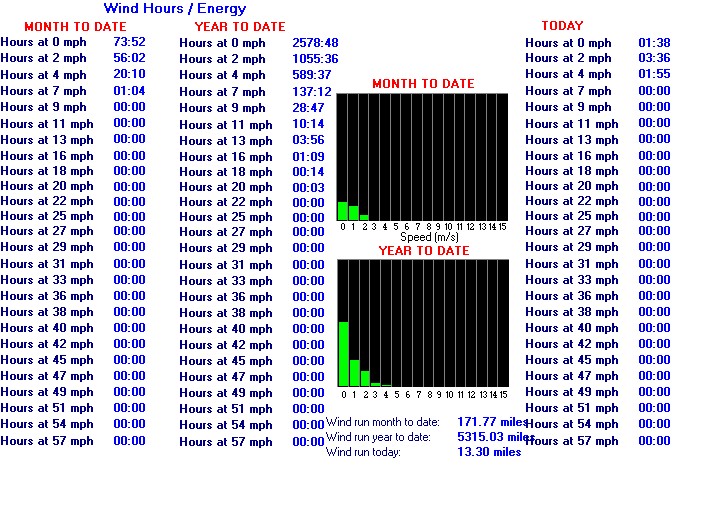
Task: Click today's Hours at 2 mph value 03:36
Action: [x=654, y=58]
